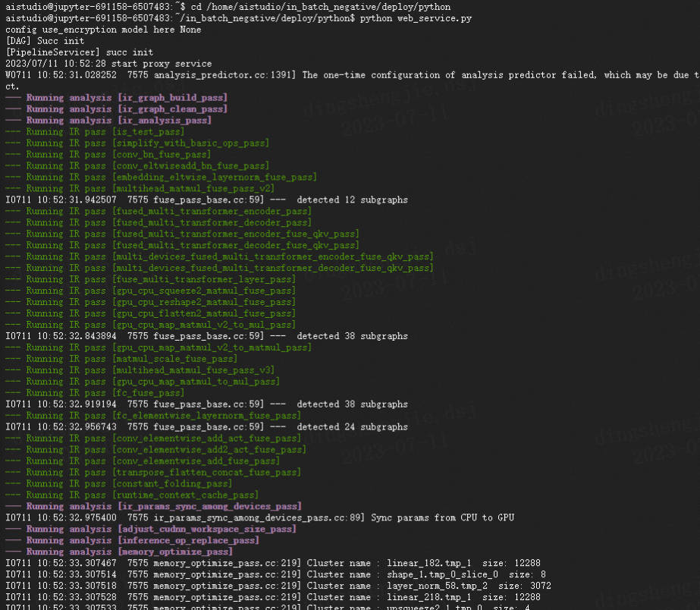The width and height of the screenshot is (700, 610).
Task: Click the fused_multi_transformer_encoder_pass line
Action: click(x=158, y=212)
